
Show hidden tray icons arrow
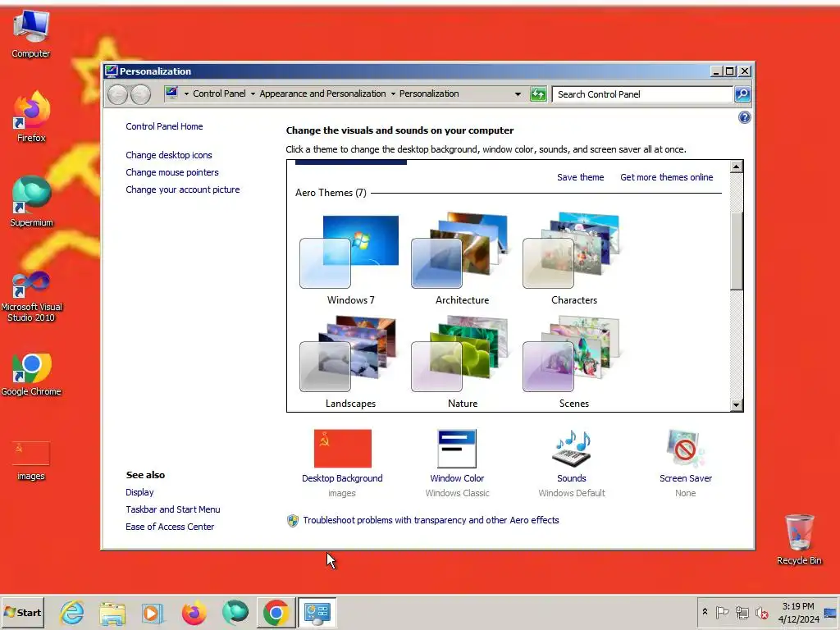tap(705, 612)
